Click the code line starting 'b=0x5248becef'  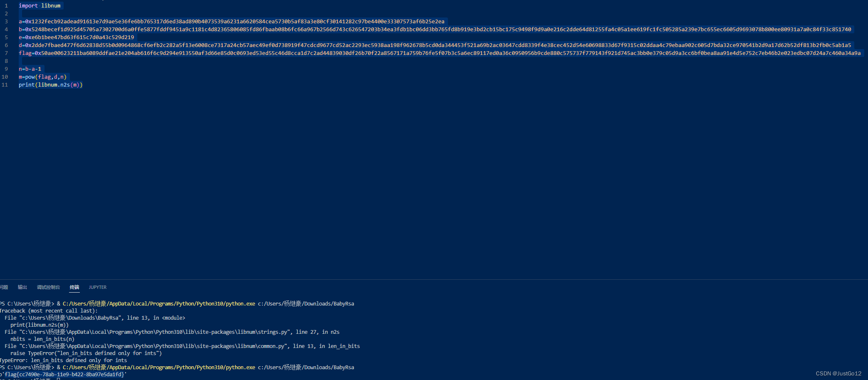[435, 29]
